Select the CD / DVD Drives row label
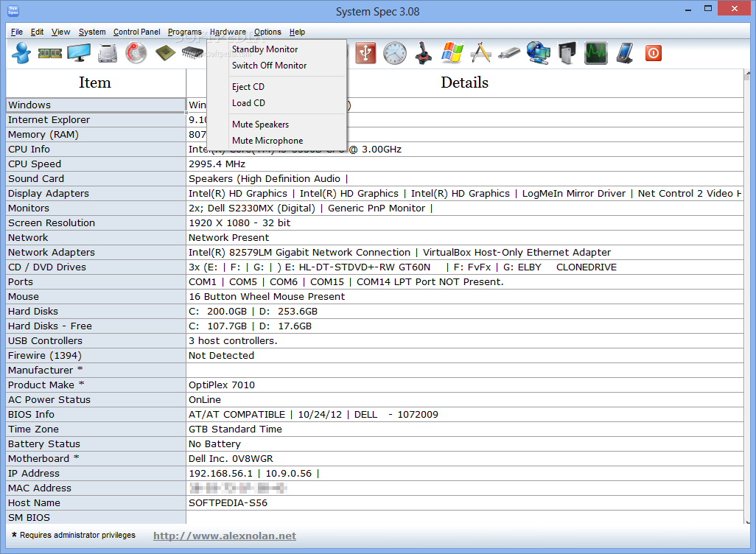756x554 pixels. [x=96, y=267]
